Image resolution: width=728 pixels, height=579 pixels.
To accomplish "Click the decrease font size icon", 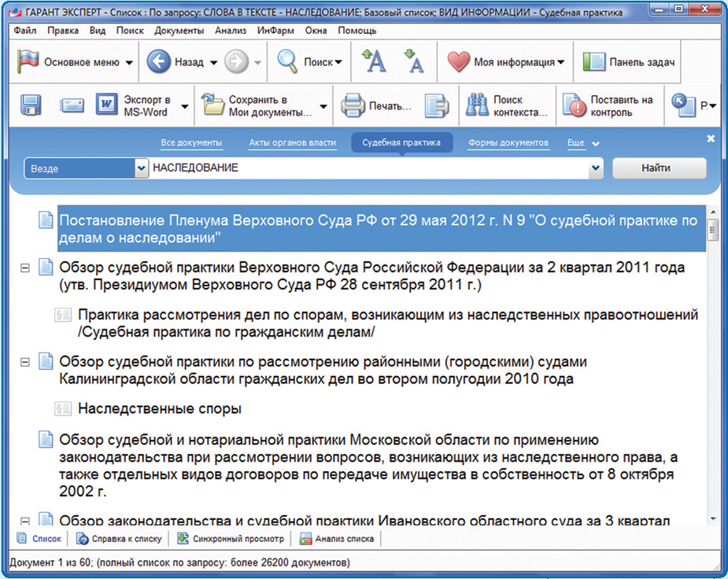I will point(413,61).
